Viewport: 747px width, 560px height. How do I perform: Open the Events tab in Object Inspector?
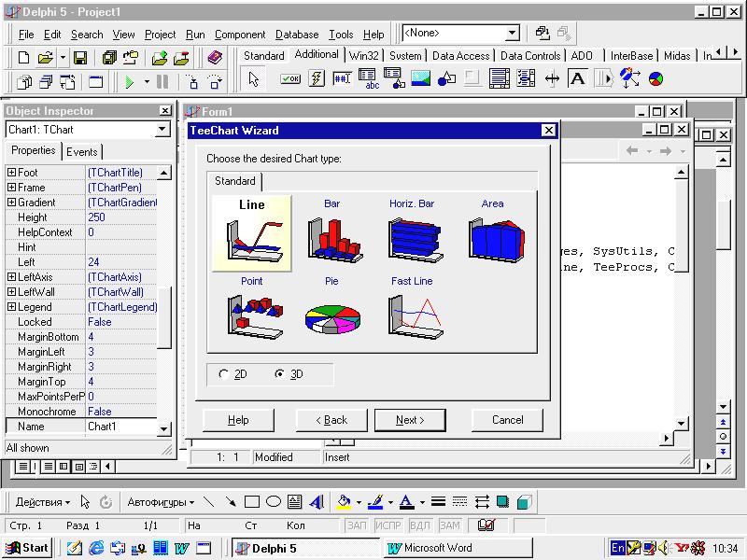[81, 152]
